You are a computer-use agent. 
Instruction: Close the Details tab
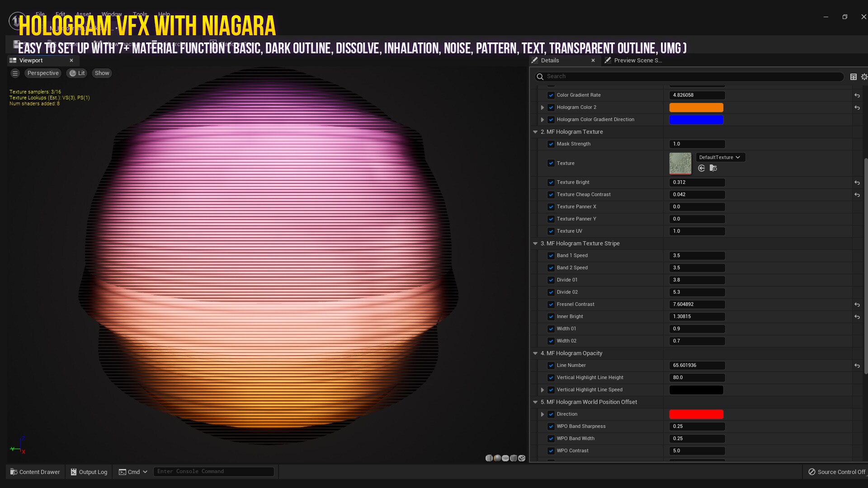click(x=593, y=60)
